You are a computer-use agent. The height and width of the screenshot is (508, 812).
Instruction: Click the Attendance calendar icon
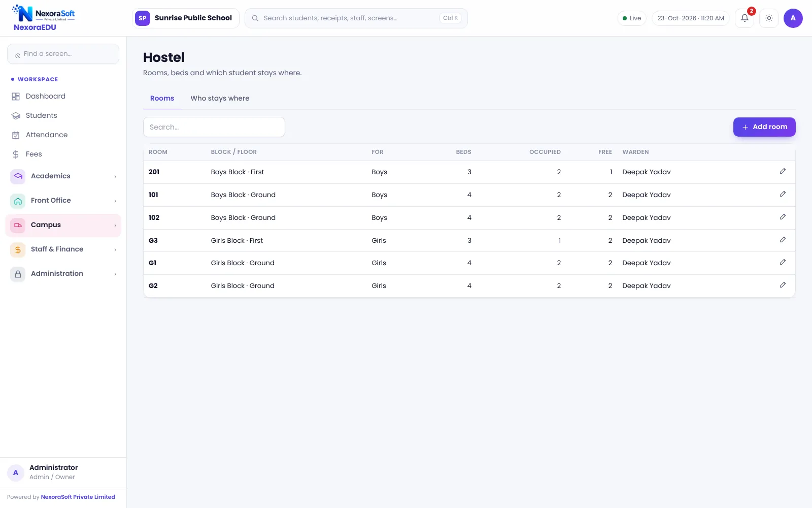[16, 135]
